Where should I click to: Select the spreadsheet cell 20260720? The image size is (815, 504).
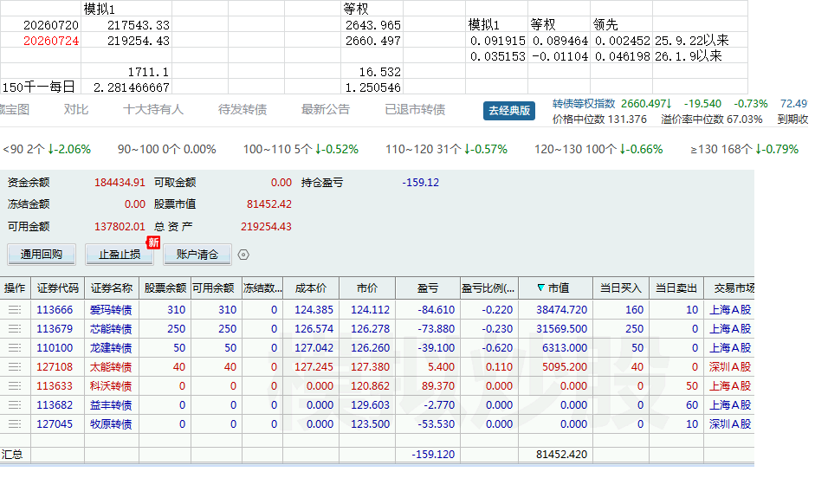point(41,25)
